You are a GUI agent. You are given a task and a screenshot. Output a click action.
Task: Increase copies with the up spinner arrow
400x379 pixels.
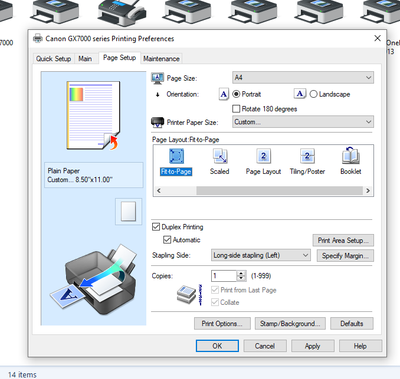pyautogui.click(x=241, y=273)
